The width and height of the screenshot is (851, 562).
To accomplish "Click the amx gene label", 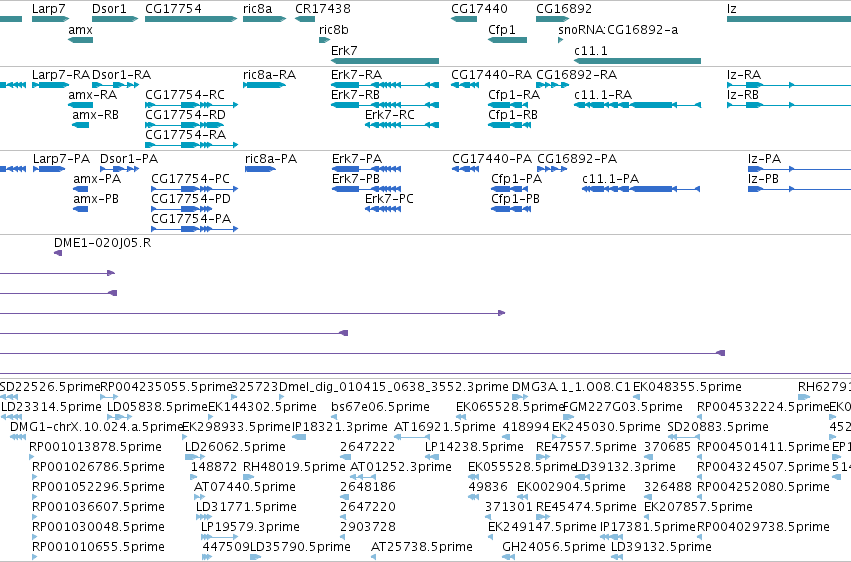I will click(80, 30).
